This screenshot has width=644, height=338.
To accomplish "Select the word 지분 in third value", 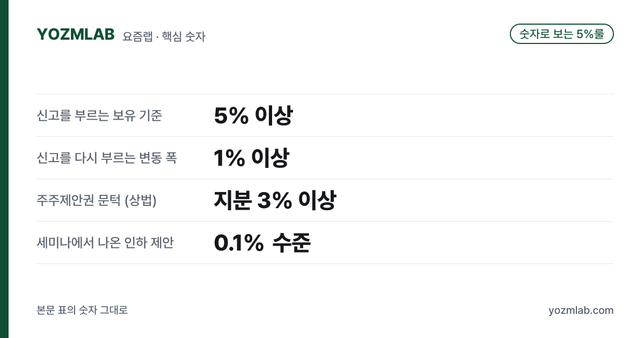I will (x=232, y=200).
